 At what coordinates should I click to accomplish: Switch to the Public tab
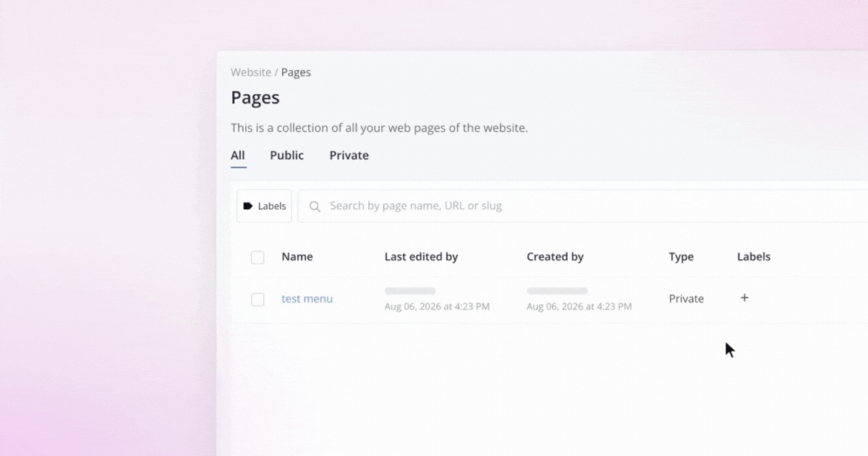click(287, 156)
